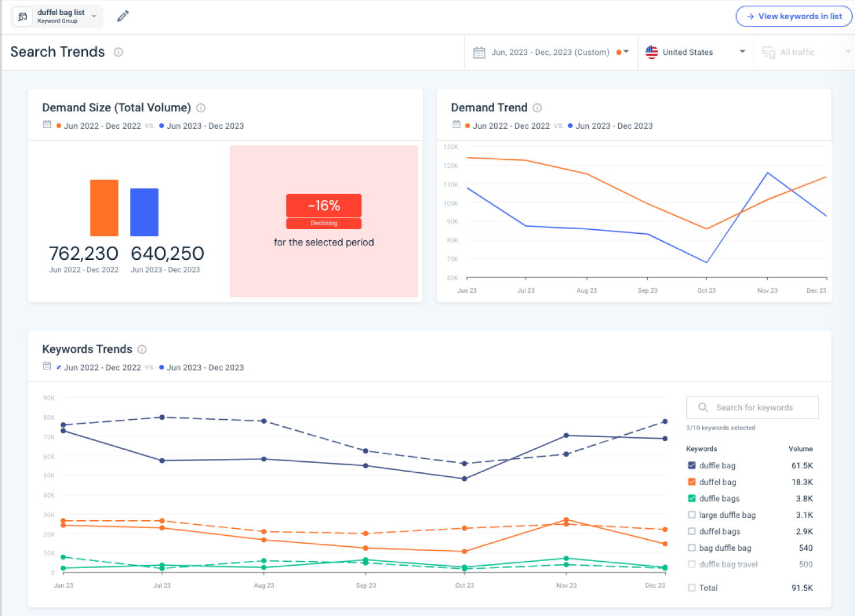Viewport: 855px width, 616px height.
Task: Click the -16% Declining badge
Action: [x=324, y=211]
